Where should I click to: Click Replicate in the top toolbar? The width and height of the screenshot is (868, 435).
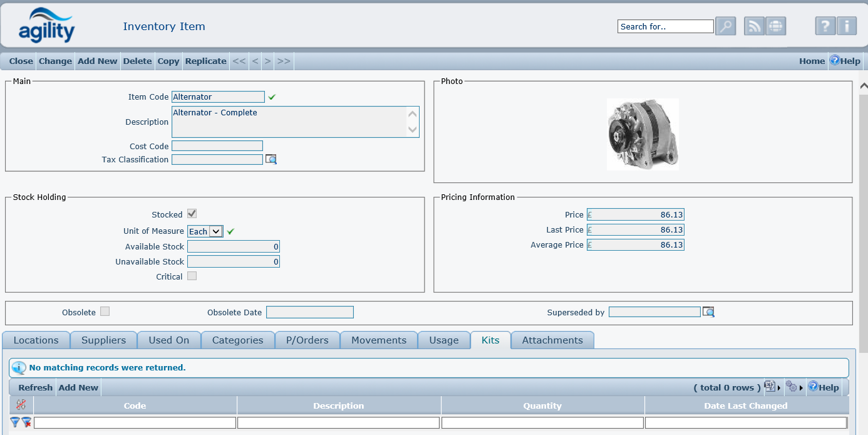click(x=205, y=61)
